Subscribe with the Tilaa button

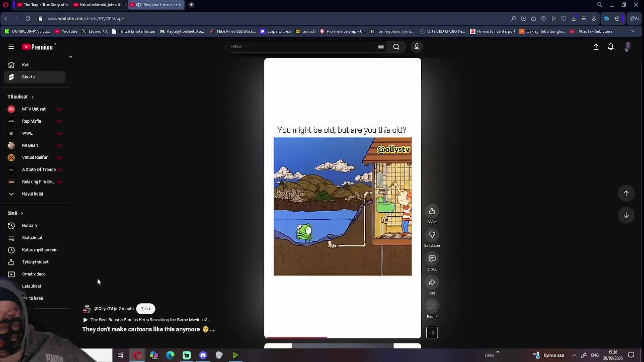(145, 309)
